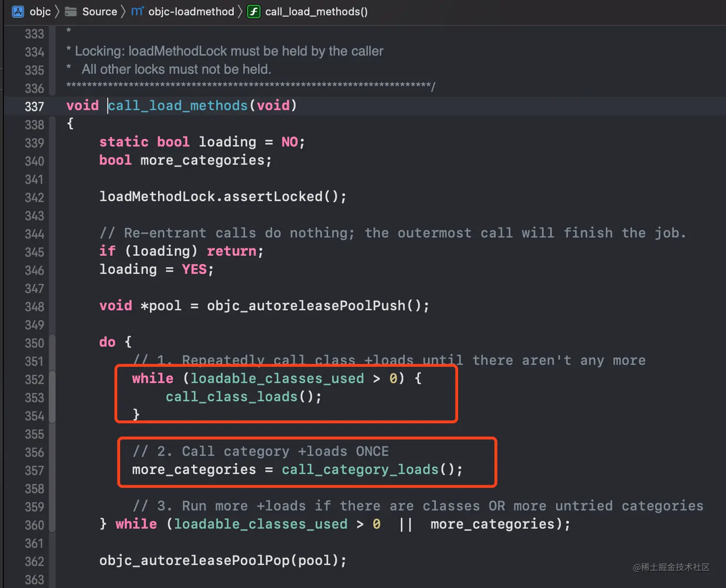Screen dimensions: 726x588
Task: Click loadable_classes_used on line 360
Action: (x=260, y=524)
